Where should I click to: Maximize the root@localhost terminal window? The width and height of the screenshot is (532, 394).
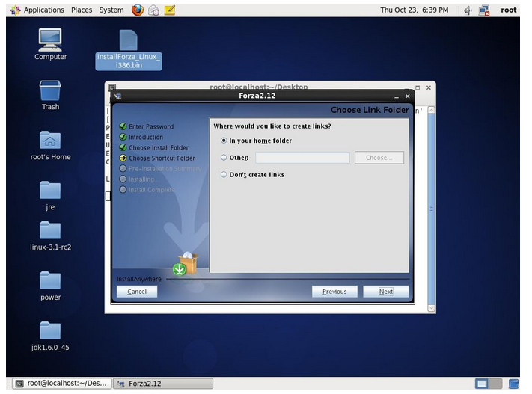(418, 87)
